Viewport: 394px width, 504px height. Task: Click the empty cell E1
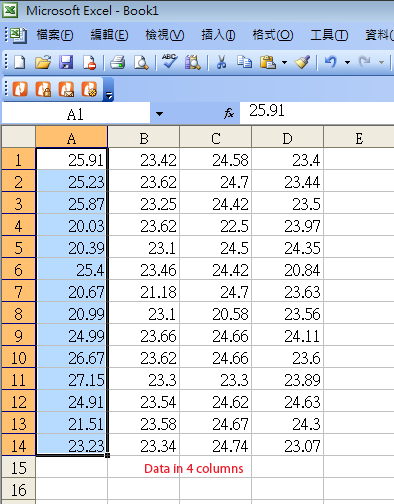[x=359, y=159]
